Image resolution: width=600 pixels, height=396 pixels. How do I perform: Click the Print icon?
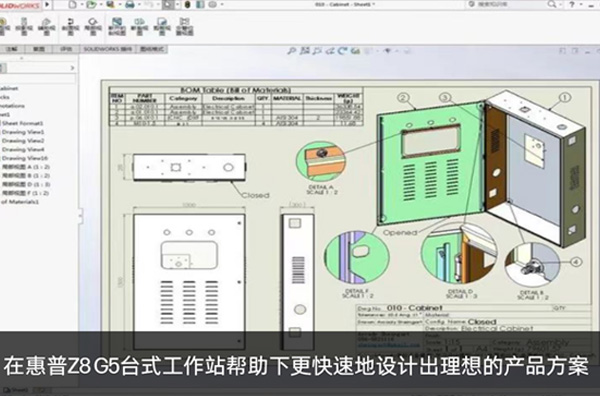pyautogui.click(x=130, y=5)
